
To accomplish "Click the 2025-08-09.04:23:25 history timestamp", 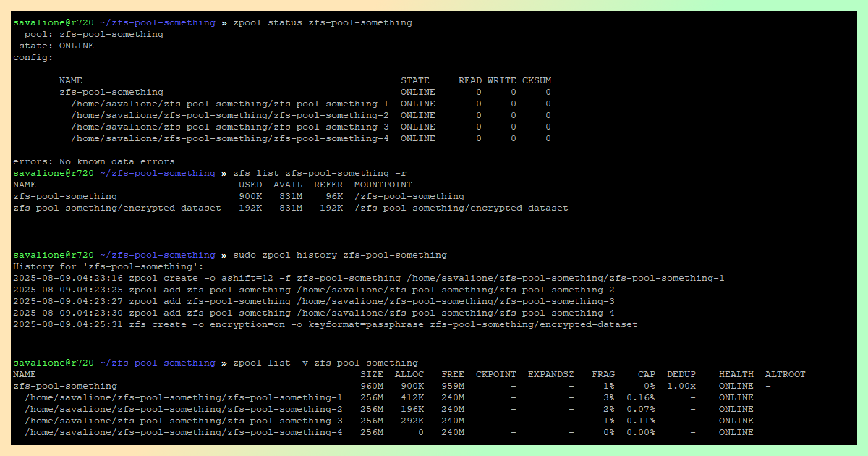I will tap(68, 290).
